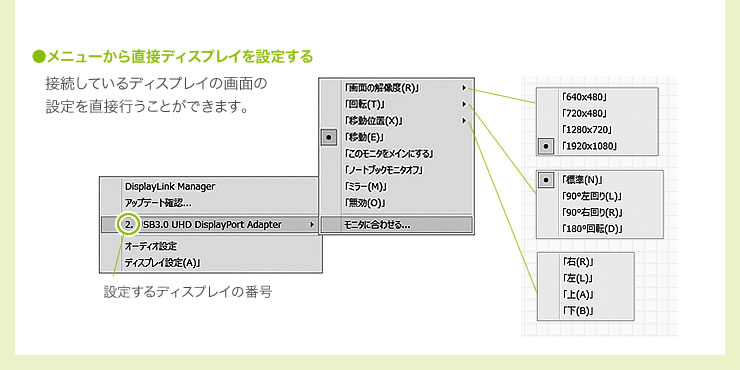Expand arrow next to 画面の解像度(R)
740x370 pixels.
coord(464,88)
